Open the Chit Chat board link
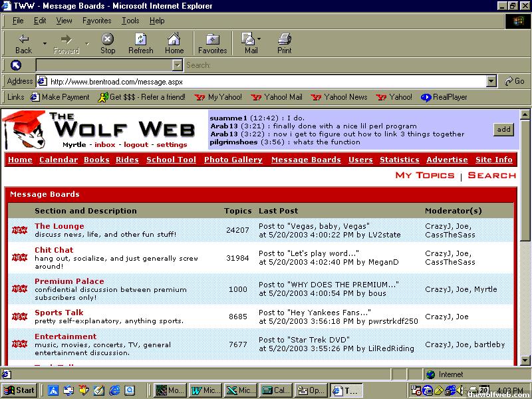This screenshot has width=532, height=399. point(54,250)
